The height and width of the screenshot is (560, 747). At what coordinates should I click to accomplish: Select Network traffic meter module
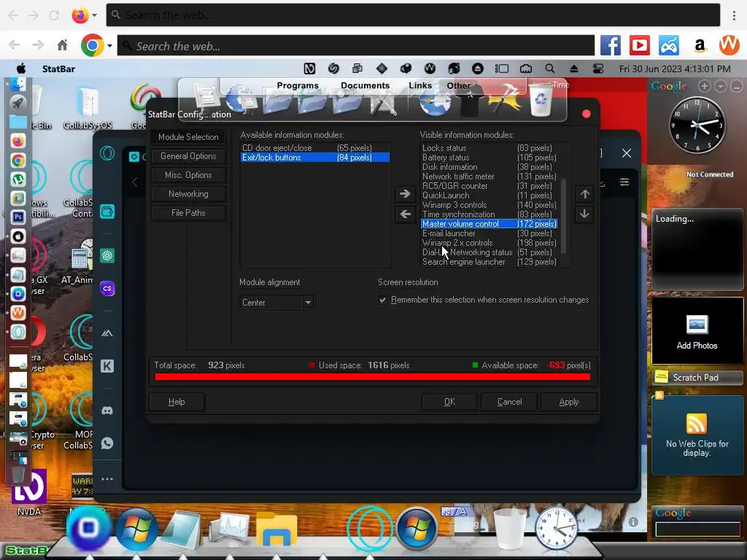click(489, 176)
